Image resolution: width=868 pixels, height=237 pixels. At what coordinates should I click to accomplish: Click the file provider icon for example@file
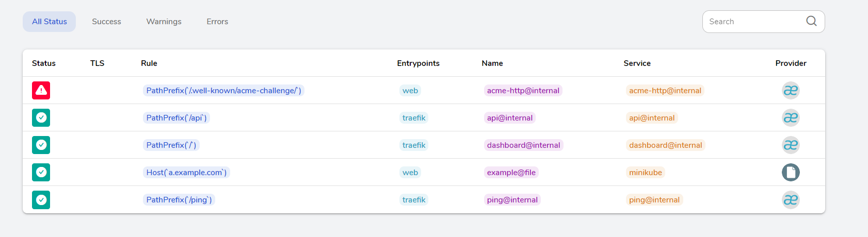[x=790, y=173]
